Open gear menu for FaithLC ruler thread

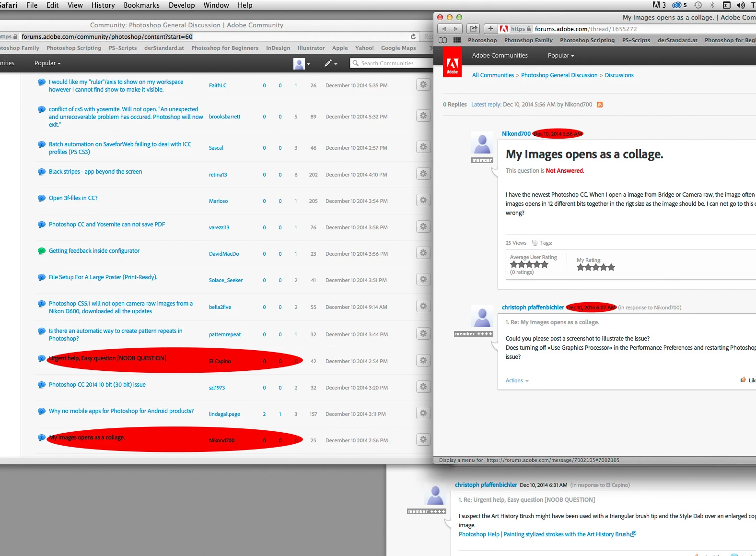coord(423,85)
